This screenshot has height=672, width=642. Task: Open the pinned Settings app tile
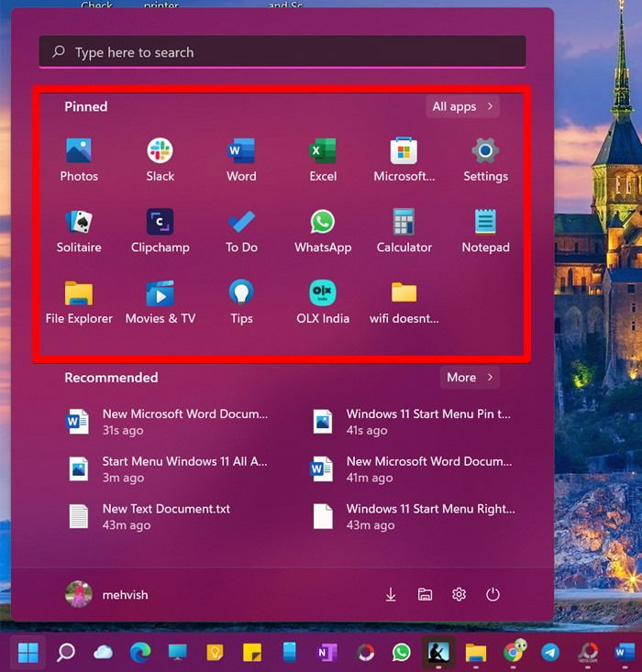coord(485,160)
